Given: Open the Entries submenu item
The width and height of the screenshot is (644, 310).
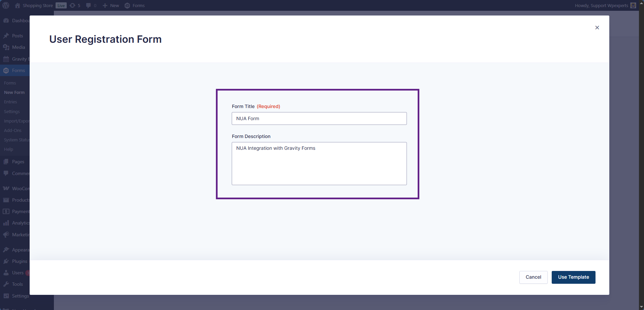Looking at the screenshot, I should pyautogui.click(x=10, y=102).
